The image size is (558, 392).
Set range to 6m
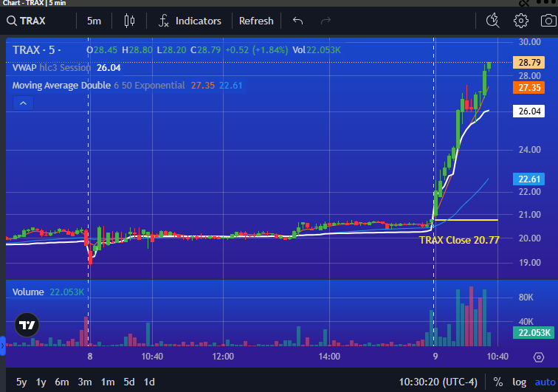point(62,382)
